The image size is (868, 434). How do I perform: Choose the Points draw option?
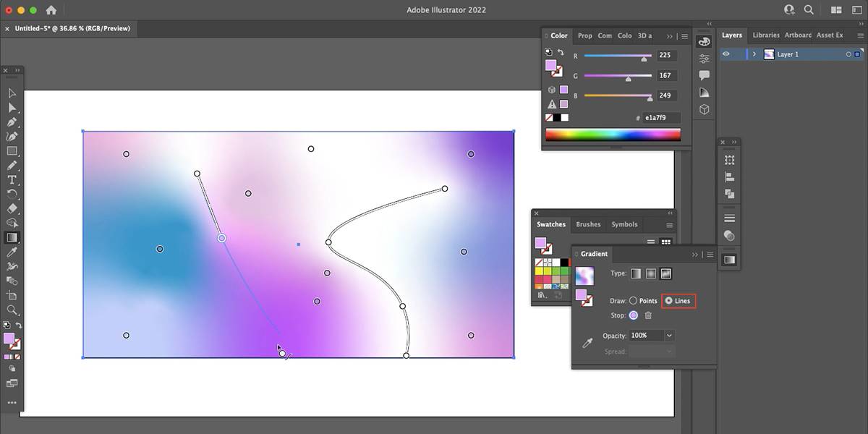click(634, 301)
